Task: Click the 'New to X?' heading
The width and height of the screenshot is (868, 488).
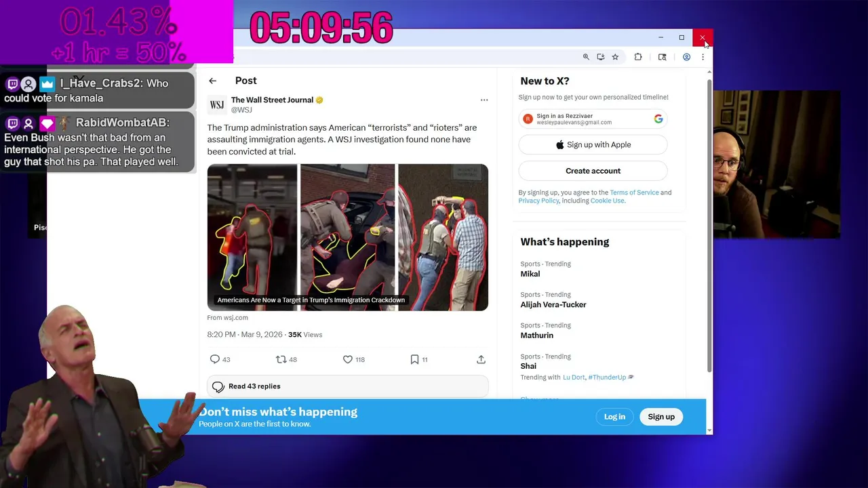Action: (545, 81)
